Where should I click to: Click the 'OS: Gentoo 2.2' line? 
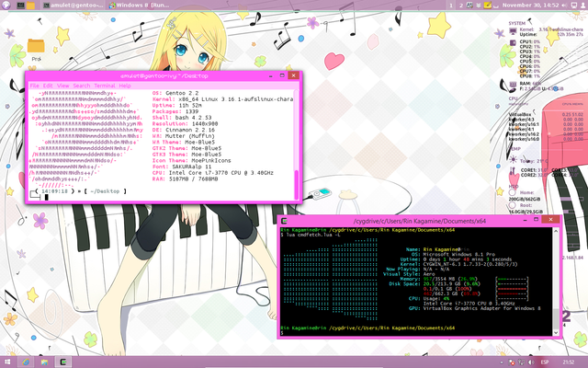tap(175, 93)
